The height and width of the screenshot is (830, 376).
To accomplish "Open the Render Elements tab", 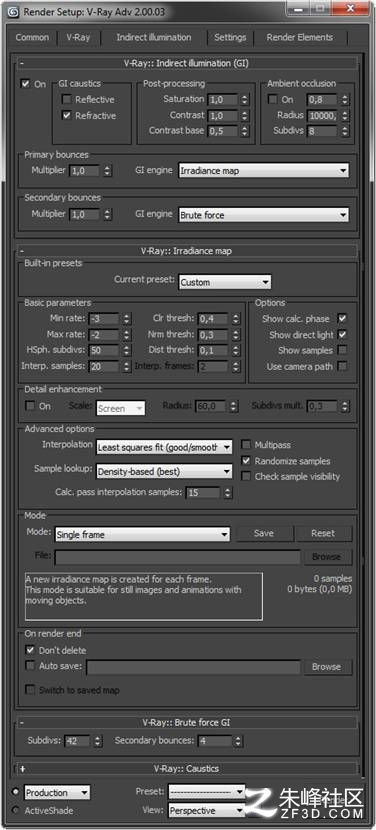I will [300, 38].
